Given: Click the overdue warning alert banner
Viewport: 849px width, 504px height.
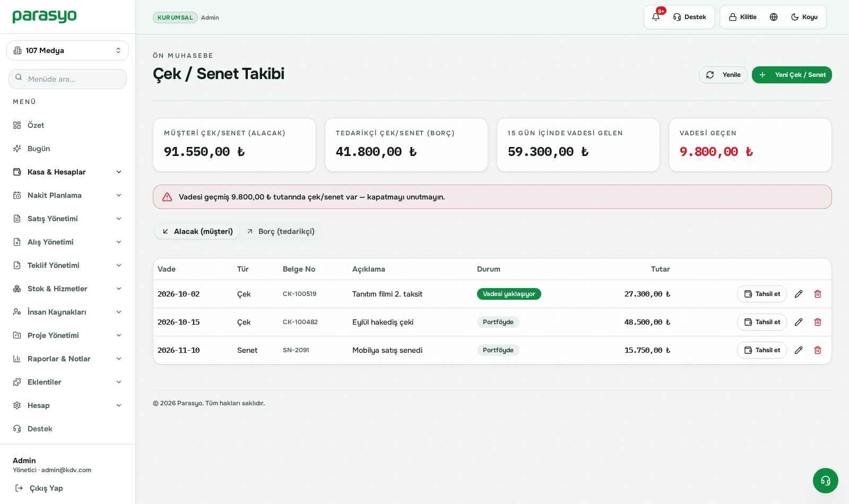Looking at the screenshot, I should [492, 197].
